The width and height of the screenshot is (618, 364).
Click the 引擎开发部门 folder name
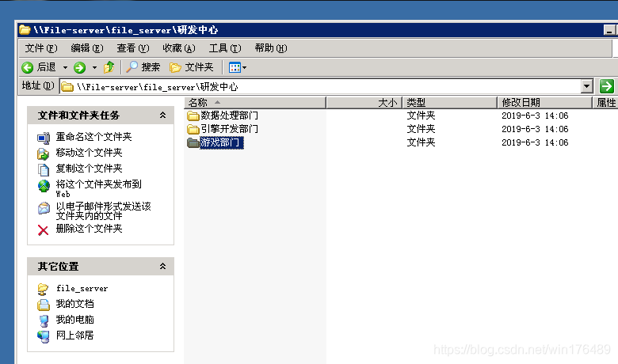[x=230, y=129]
